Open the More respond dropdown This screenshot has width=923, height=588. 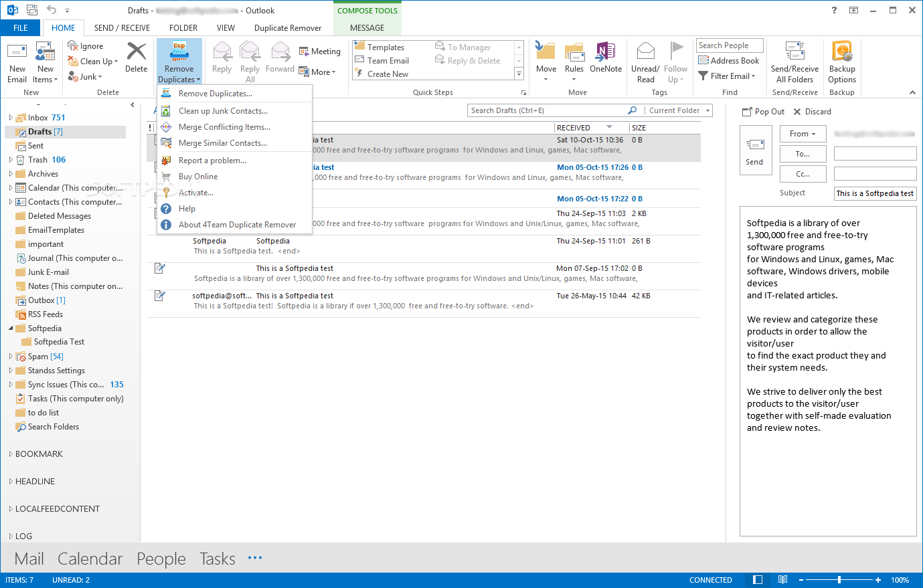[317, 72]
